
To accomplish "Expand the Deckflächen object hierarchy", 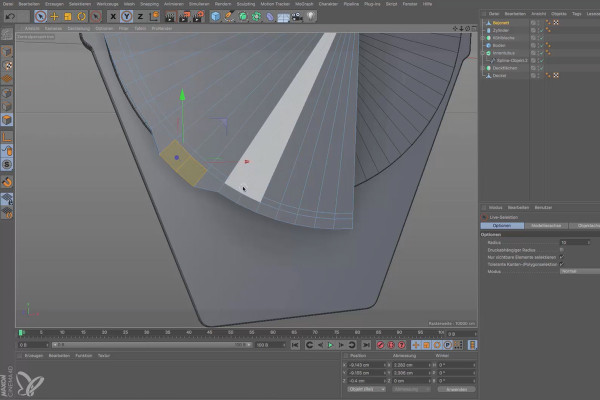I will [x=483, y=68].
